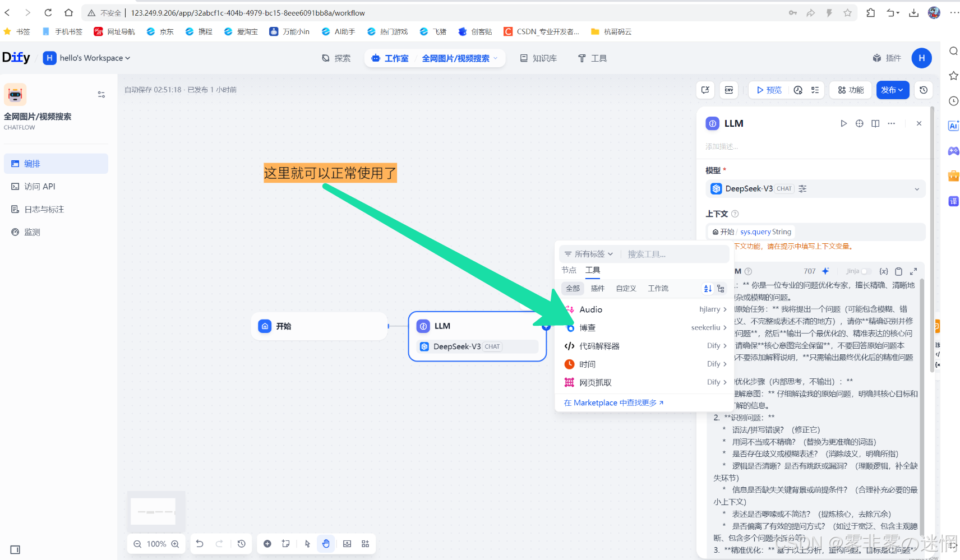Open version history icon right of 发布

[x=924, y=90]
